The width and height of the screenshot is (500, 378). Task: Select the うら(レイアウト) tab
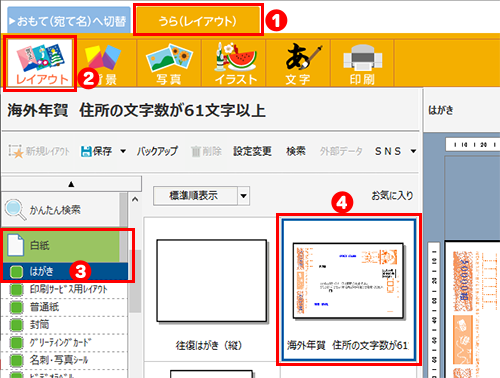pyautogui.click(x=198, y=21)
